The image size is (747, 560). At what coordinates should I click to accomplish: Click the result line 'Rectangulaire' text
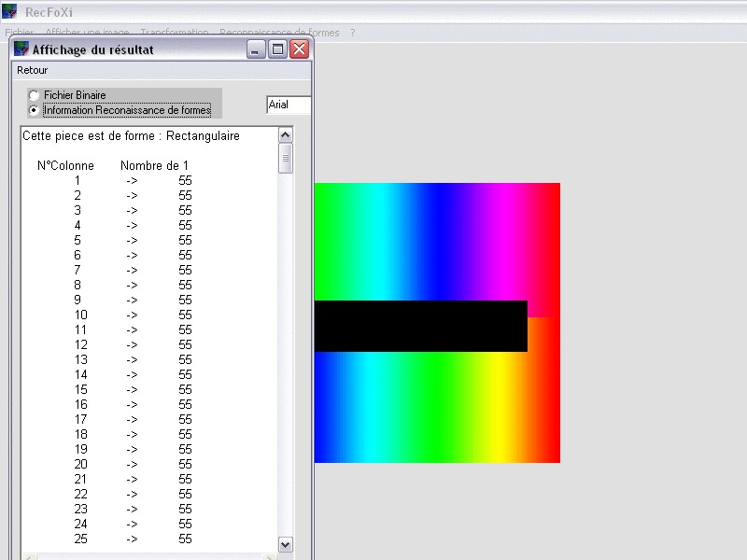coord(203,136)
